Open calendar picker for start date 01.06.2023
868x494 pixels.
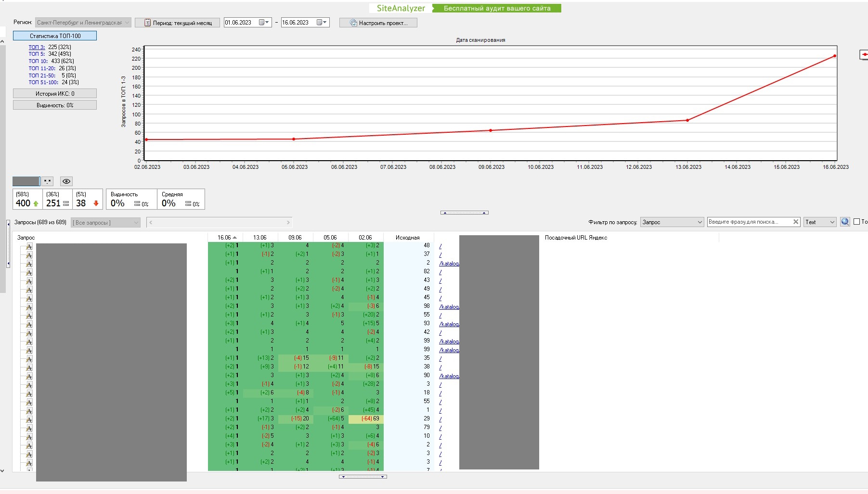[264, 23]
